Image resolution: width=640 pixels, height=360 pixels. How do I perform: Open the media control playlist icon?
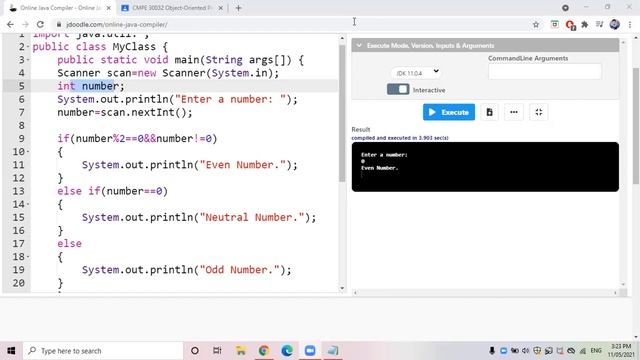click(599, 24)
